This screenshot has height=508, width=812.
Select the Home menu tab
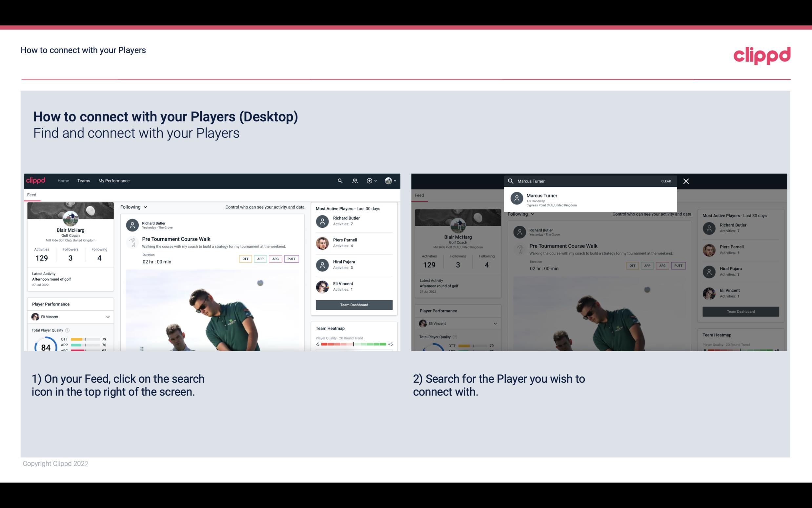[63, 180]
